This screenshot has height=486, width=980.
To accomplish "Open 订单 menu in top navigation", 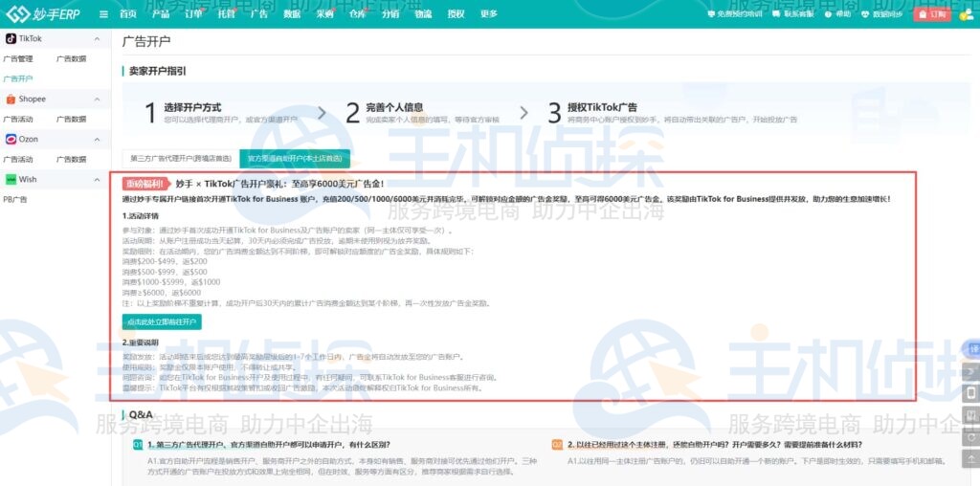I will coord(193,13).
